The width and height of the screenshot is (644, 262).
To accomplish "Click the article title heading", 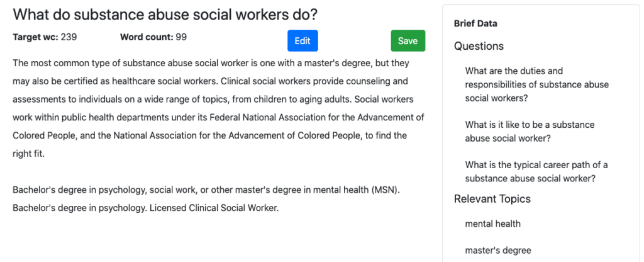I will [165, 14].
